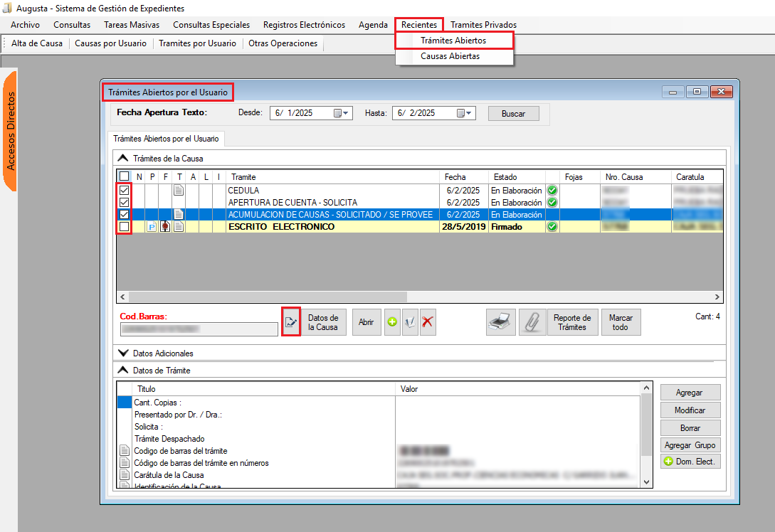Click the paperclip attachments icon
The height and width of the screenshot is (532, 775).
coord(532,322)
